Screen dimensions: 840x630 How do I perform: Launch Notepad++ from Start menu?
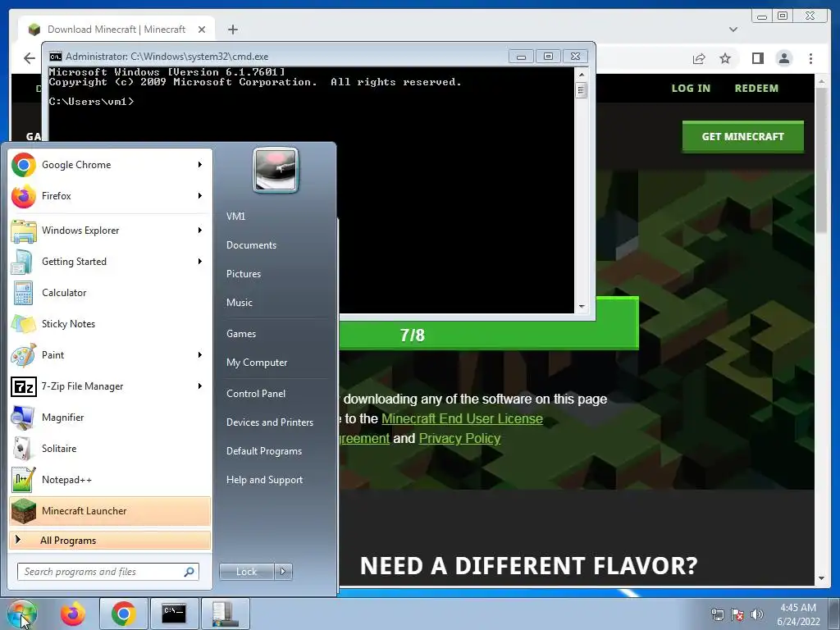click(110, 479)
